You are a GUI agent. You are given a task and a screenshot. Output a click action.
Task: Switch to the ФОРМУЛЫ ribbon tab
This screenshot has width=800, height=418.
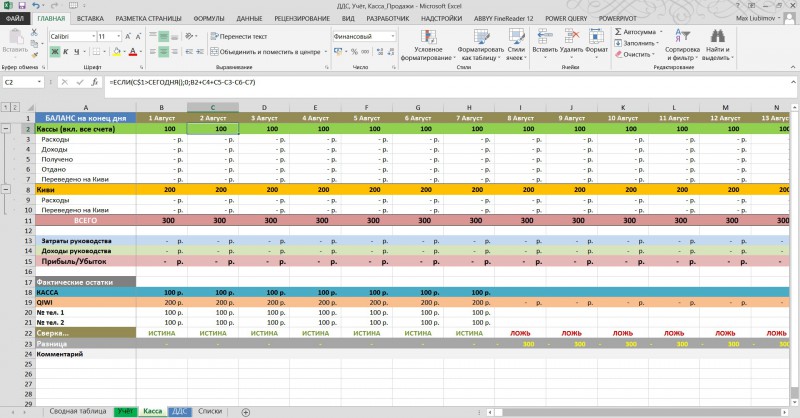tap(209, 18)
